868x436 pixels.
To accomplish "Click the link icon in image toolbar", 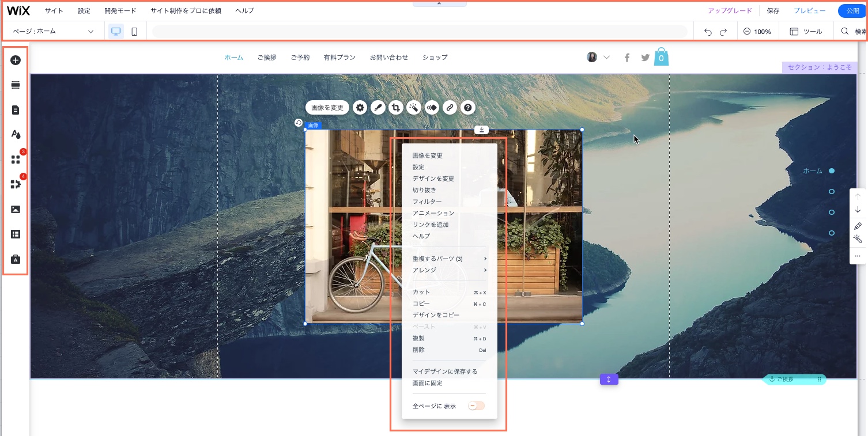I will point(450,107).
